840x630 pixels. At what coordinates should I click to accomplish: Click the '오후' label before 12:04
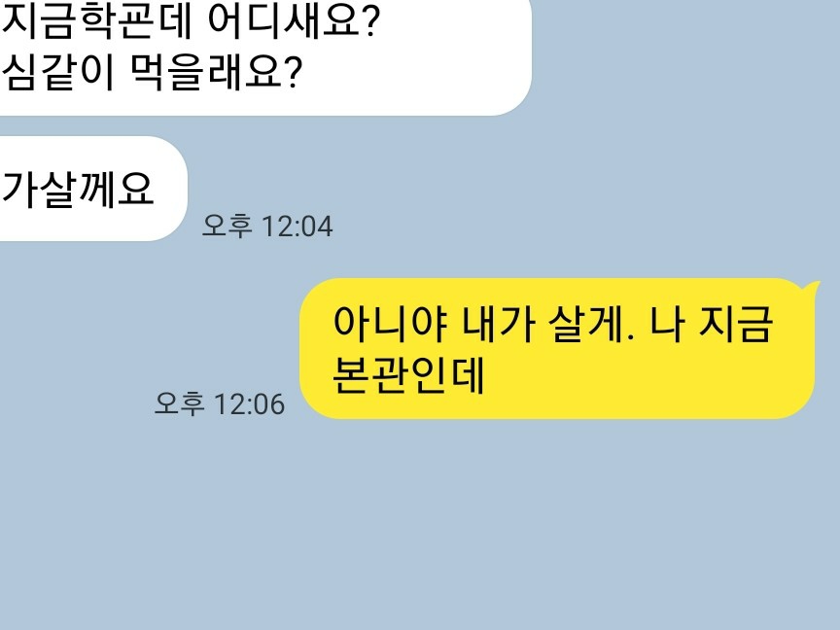tap(227, 226)
